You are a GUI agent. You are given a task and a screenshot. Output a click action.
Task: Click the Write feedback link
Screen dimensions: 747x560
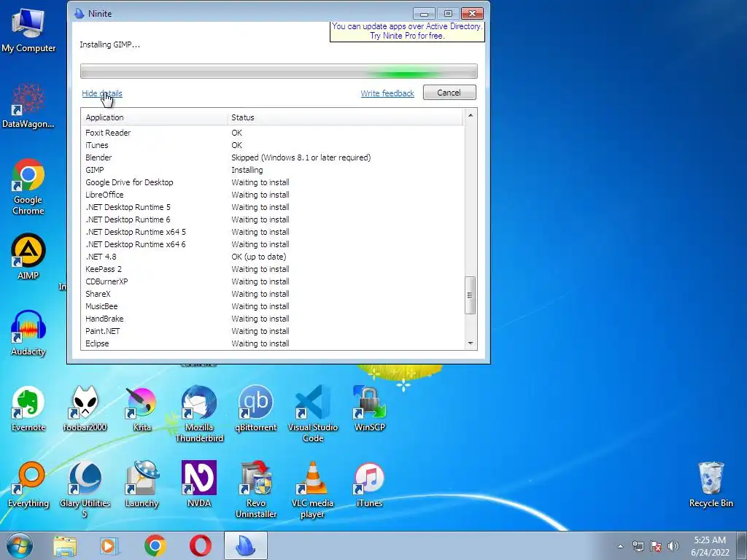(x=387, y=93)
